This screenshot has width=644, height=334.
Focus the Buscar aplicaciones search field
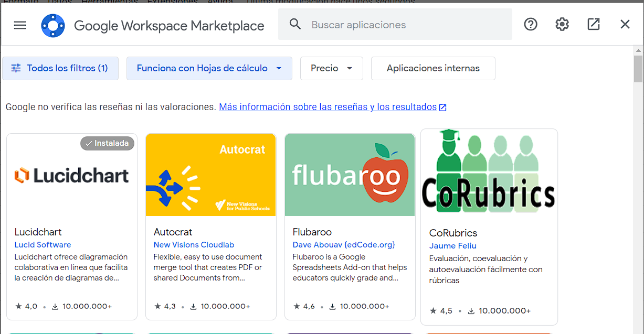395,25
